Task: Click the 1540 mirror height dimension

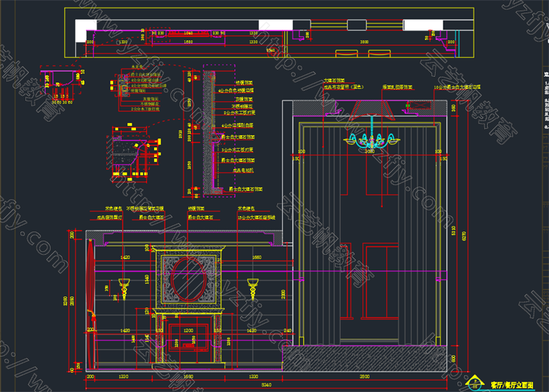Action: coord(147,280)
